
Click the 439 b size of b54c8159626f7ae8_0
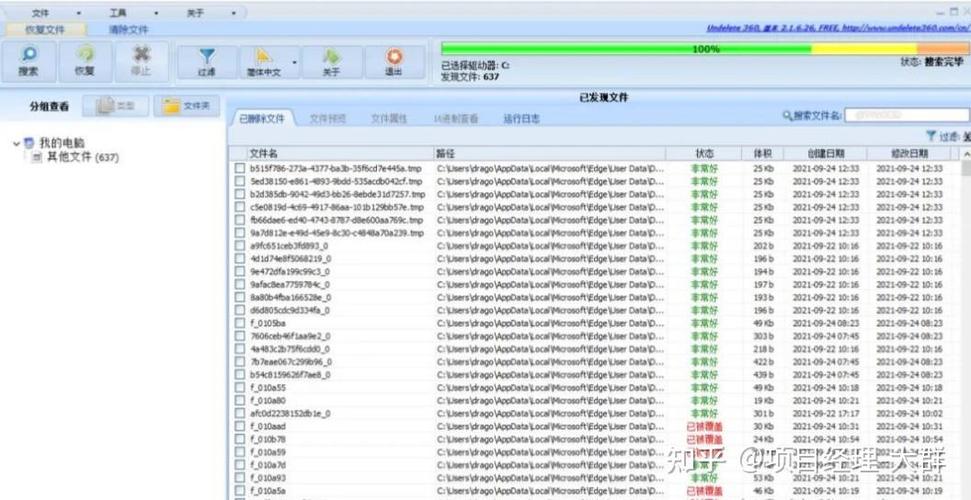(x=764, y=375)
